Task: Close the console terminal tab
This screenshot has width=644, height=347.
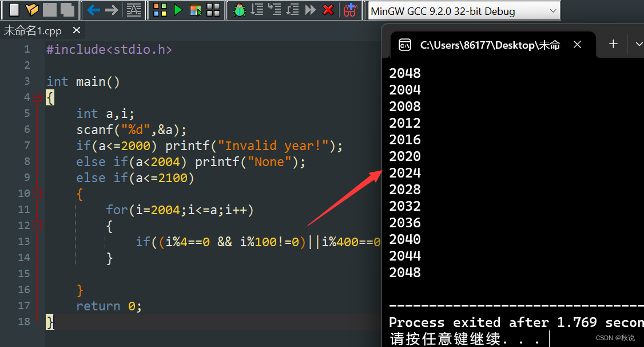Action: pos(577,45)
